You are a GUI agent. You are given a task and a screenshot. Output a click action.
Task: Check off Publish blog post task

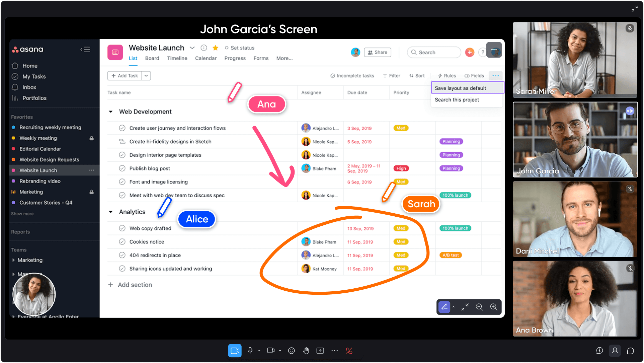(122, 168)
